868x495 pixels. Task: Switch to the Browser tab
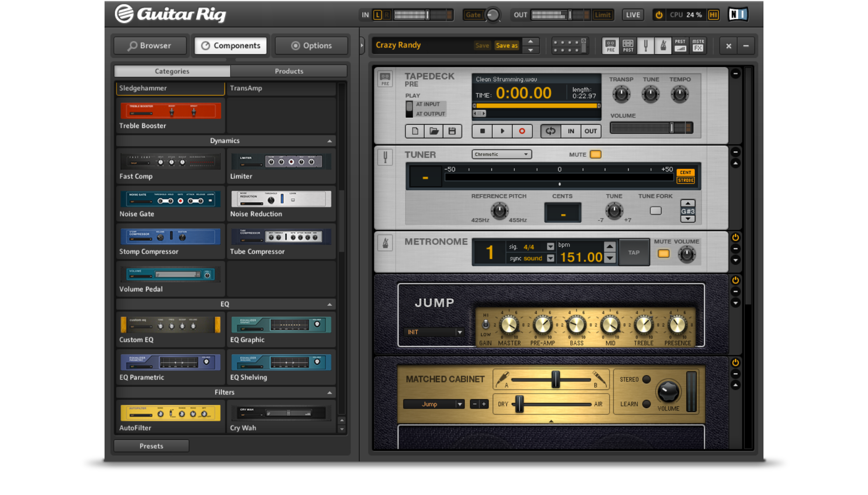(150, 46)
